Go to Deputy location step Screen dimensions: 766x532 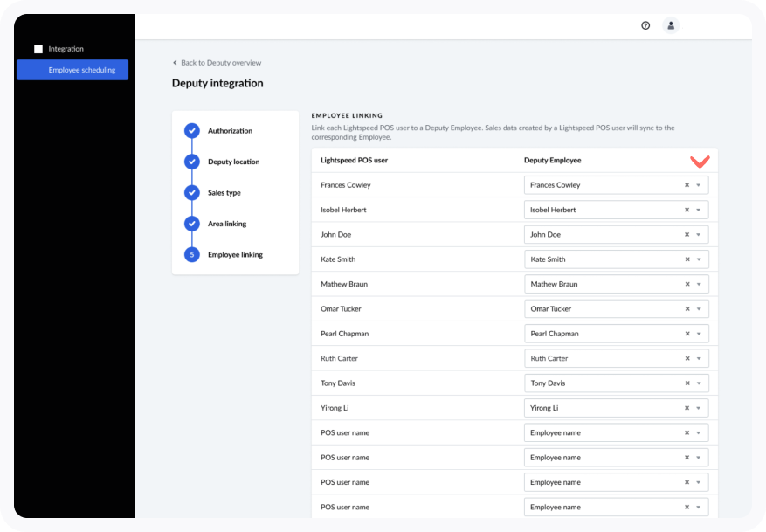pyautogui.click(x=233, y=162)
